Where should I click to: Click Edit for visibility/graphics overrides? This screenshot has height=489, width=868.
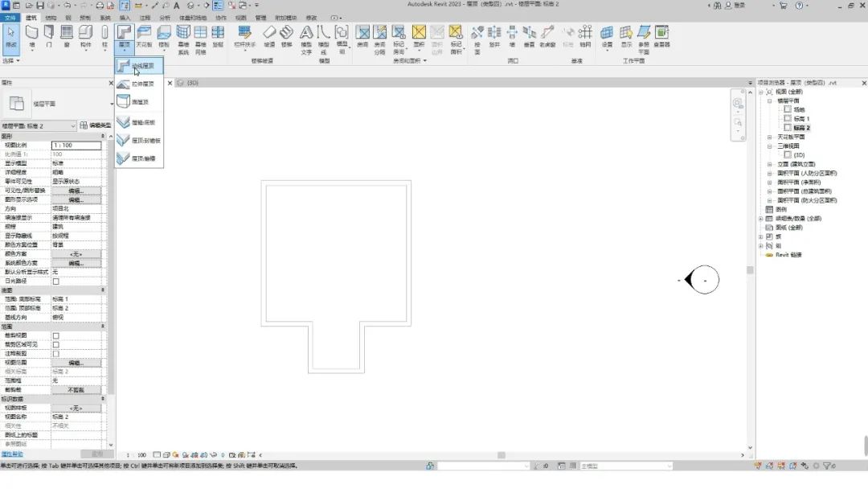point(76,191)
